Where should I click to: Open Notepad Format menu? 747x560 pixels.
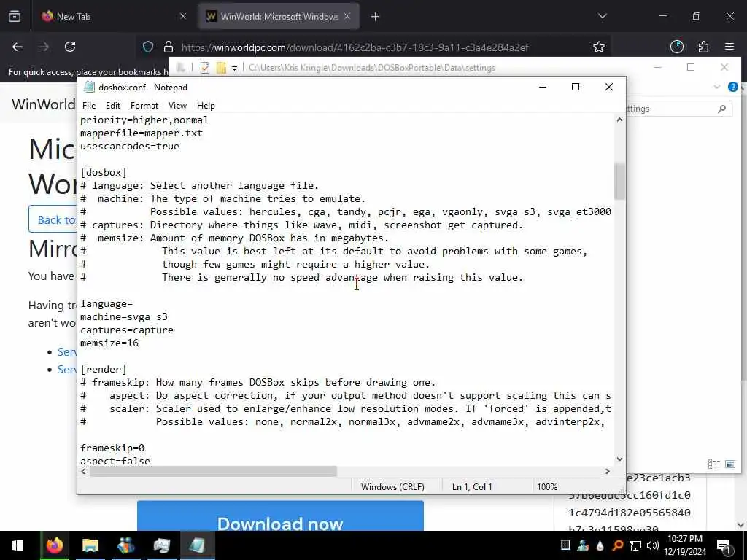coord(144,106)
